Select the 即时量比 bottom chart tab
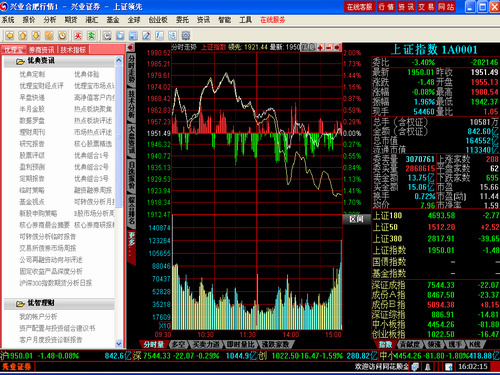The width and height of the screenshot is (500, 375). [x=240, y=344]
